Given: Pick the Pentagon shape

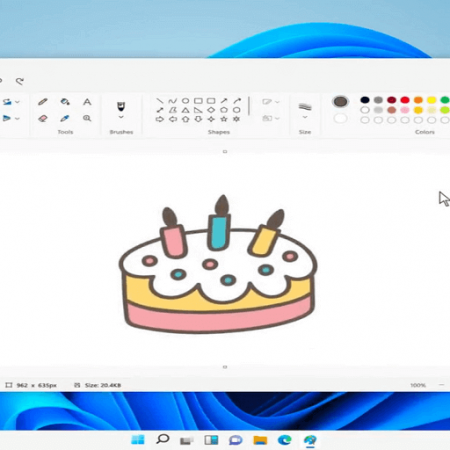Looking at the screenshot, I should 224,110.
